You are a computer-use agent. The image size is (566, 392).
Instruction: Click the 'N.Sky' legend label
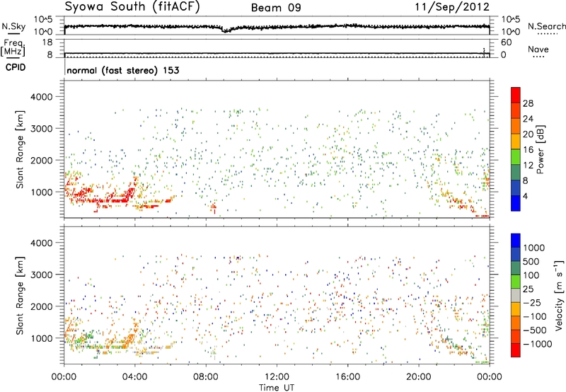point(13,26)
